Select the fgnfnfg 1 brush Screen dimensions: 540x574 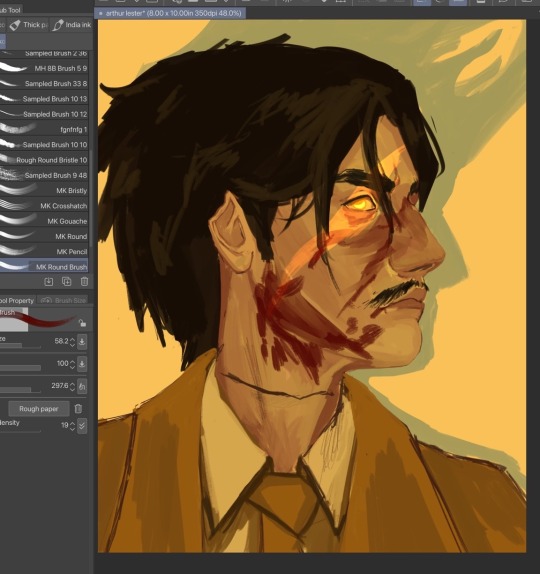coord(44,129)
